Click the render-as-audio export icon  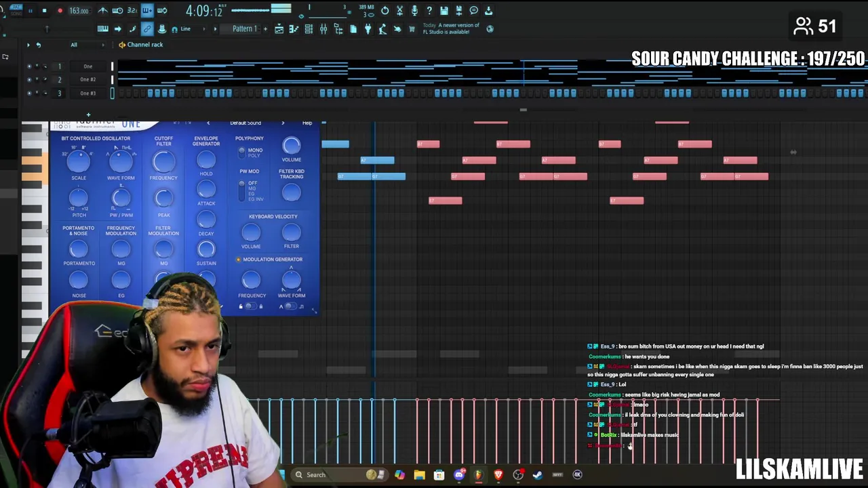[459, 11]
